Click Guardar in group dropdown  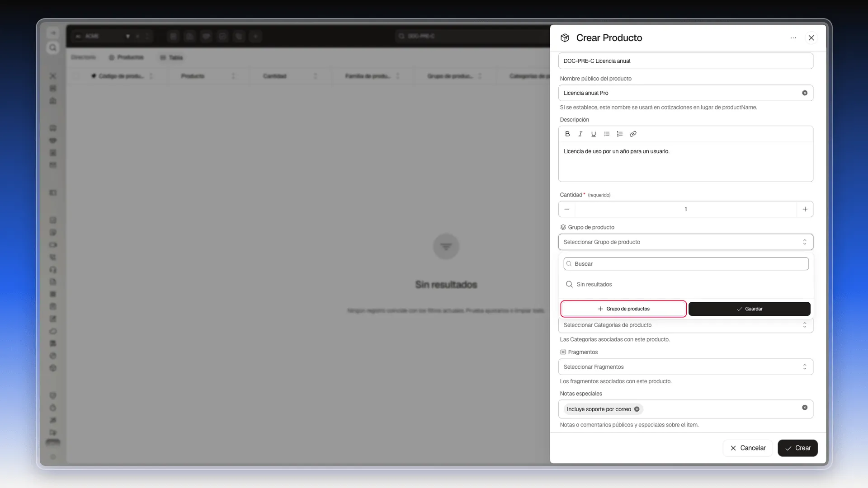pyautogui.click(x=749, y=309)
